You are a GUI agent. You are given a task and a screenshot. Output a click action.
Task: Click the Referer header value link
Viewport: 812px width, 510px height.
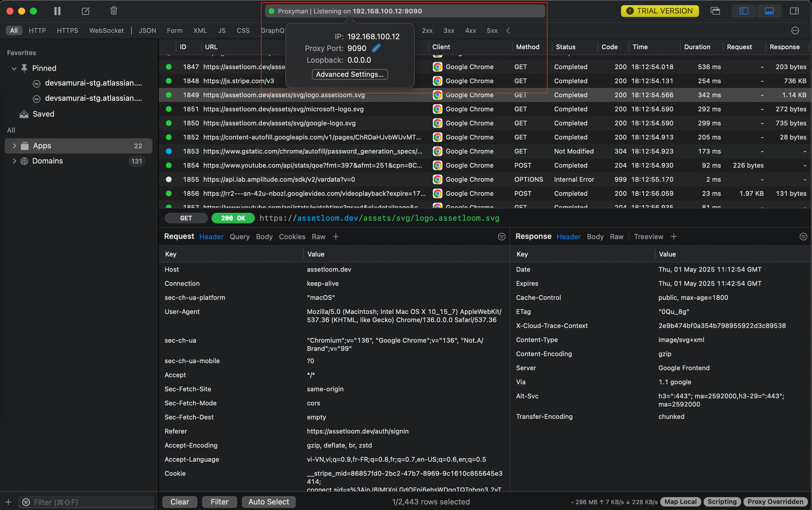click(358, 431)
